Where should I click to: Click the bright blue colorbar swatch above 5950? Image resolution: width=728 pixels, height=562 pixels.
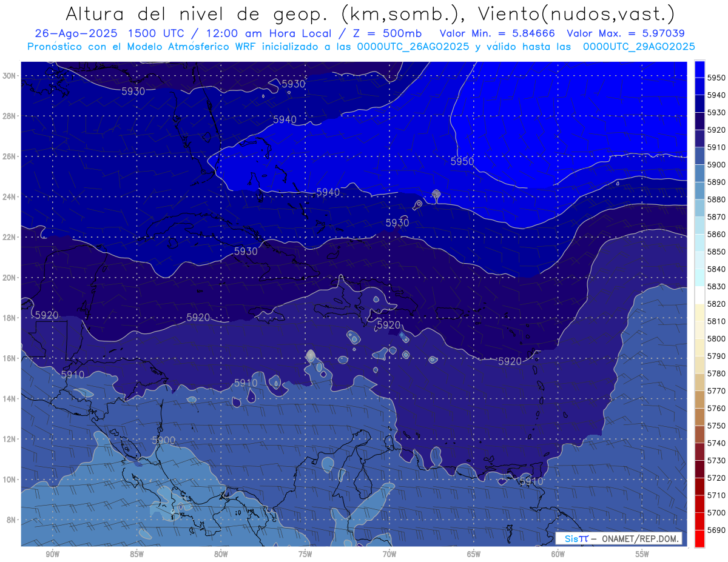click(x=699, y=69)
